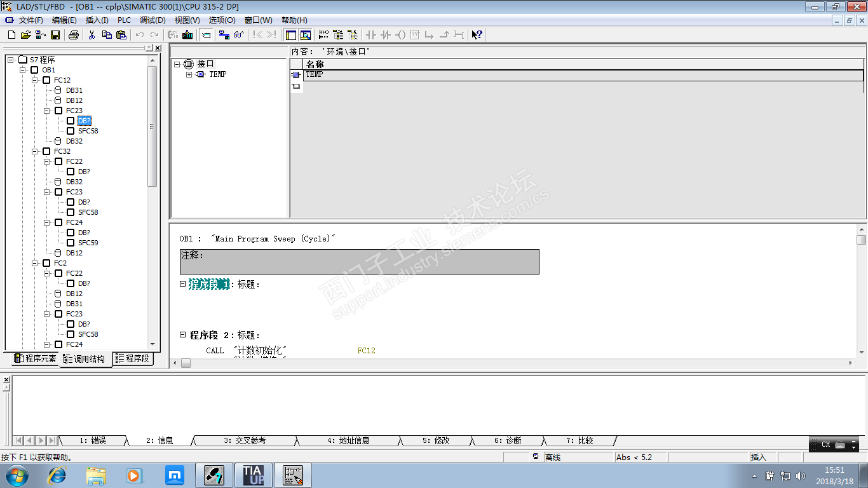
Task: Click the FC12 reference in the CALL line
Action: coord(367,351)
